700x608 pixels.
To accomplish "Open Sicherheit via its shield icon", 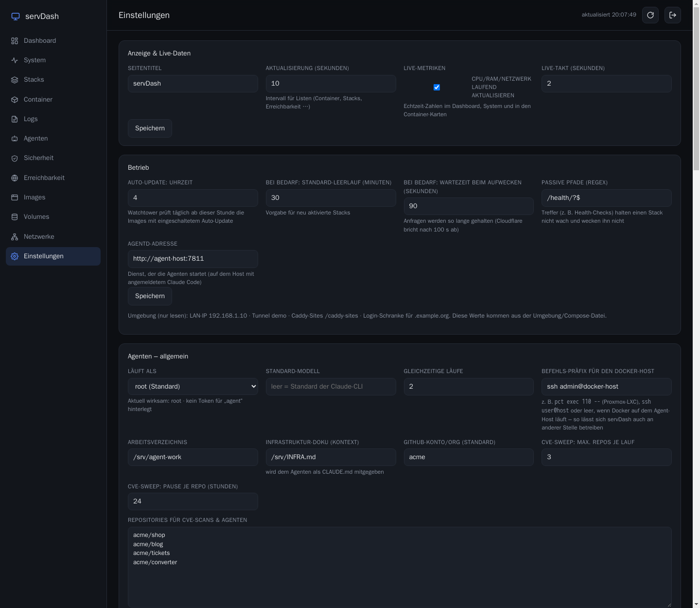I will 15,158.
